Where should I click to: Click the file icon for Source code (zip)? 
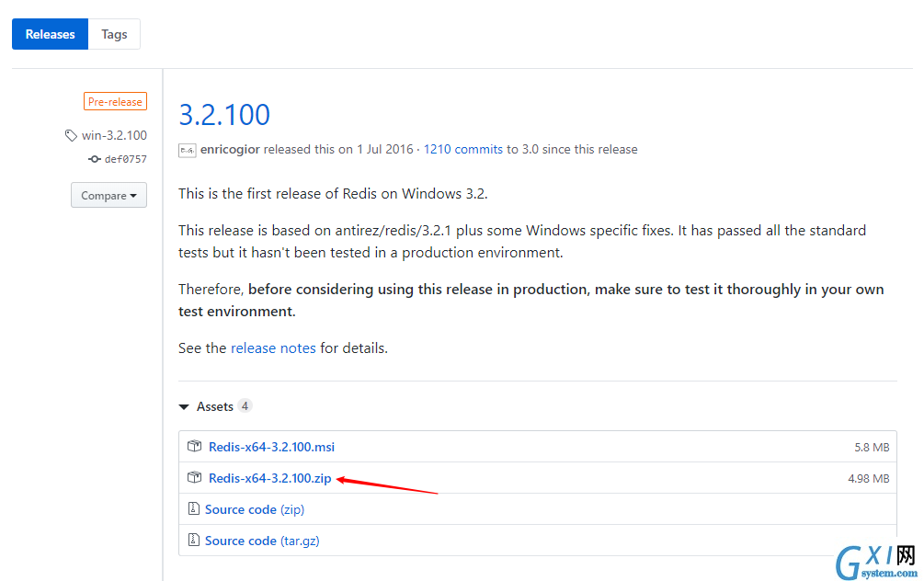click(x=193, y=508)
